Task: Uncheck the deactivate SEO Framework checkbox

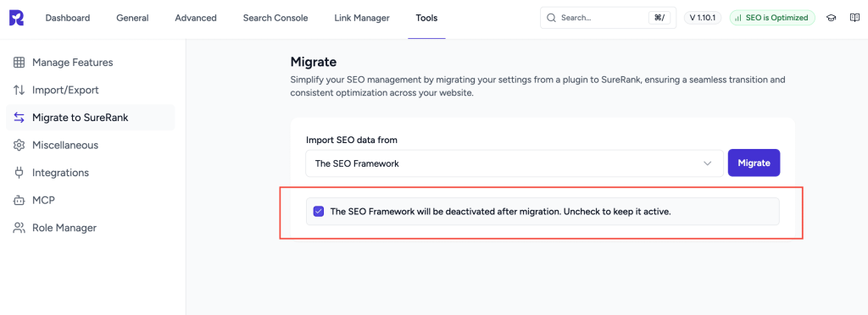Action: (x=319, y=211)
